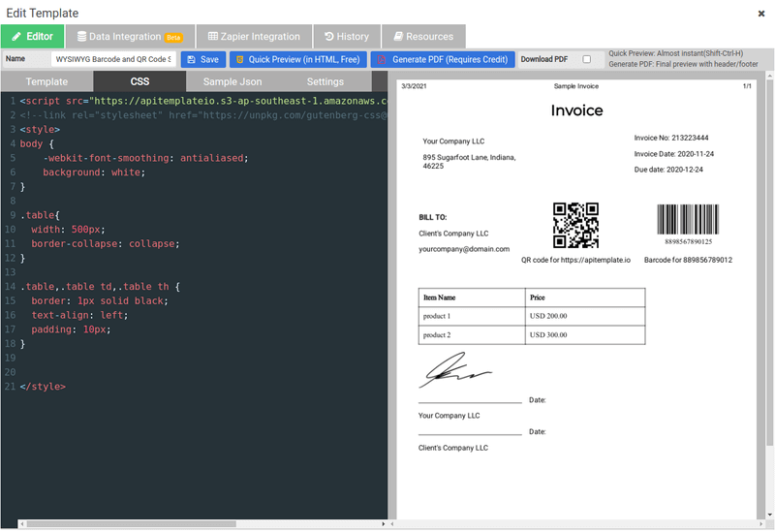Click the Beta badge on Data Integration

[173, 38]
